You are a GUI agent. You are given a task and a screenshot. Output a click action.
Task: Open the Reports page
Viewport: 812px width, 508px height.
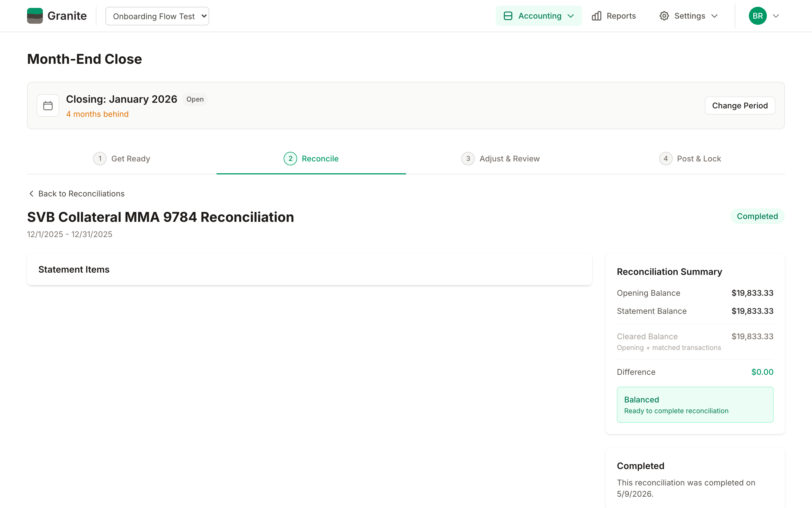point(614,16)
